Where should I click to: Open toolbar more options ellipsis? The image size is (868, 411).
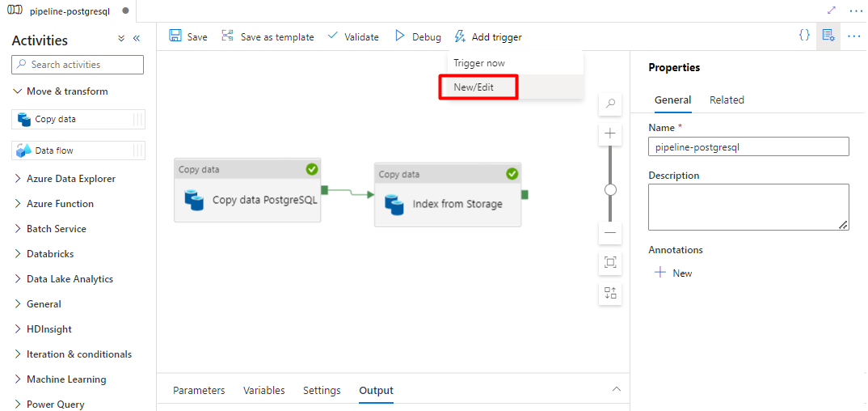[855, 36]
